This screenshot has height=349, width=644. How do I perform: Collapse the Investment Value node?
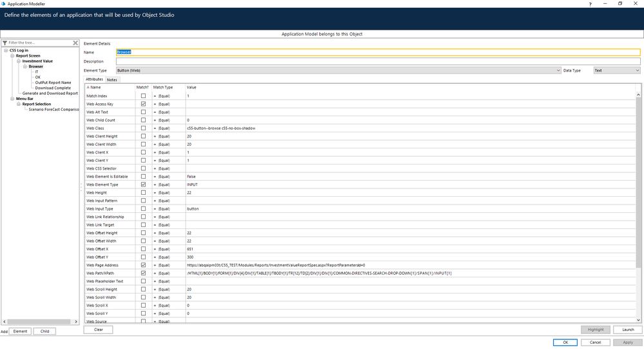19,61
